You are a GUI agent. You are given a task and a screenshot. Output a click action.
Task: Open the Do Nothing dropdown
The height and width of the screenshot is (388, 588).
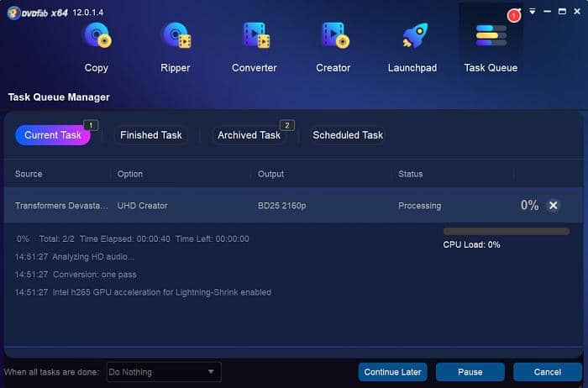tap(164, 372)
